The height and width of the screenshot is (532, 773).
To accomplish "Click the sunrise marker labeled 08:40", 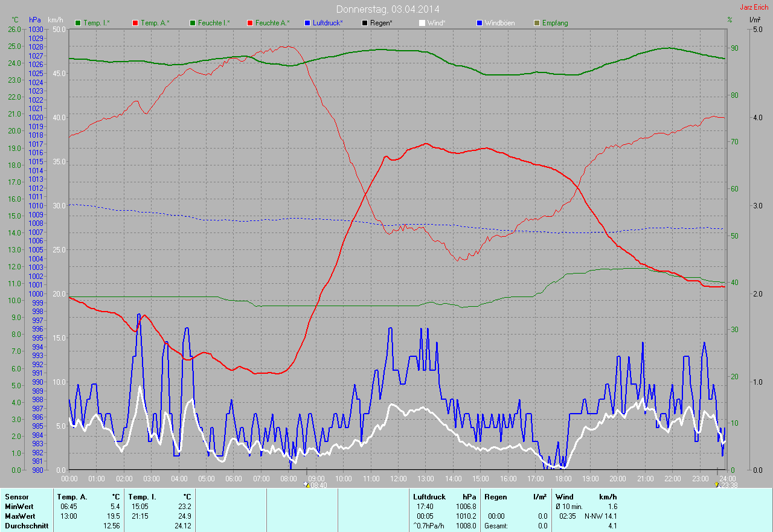I will pyautogui.click(x=316, y=484).
